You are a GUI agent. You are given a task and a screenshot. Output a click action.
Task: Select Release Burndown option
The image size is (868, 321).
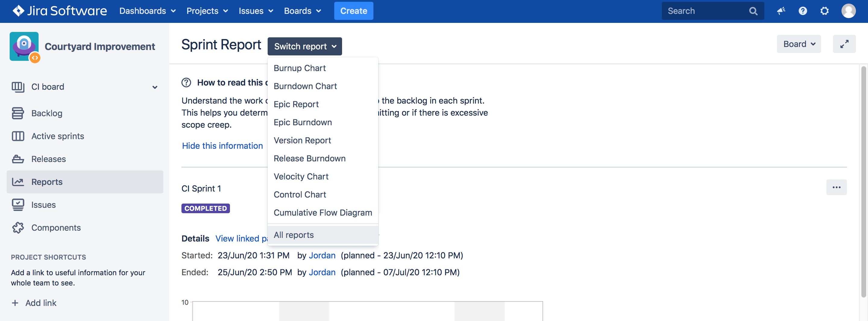coord(322,159)
